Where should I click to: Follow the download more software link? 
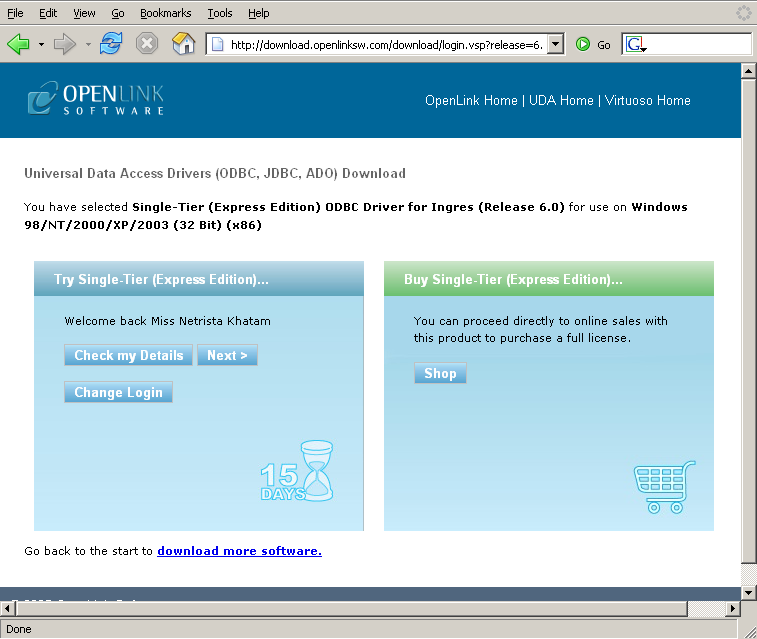pyautogui.click(x=239, y=551)
